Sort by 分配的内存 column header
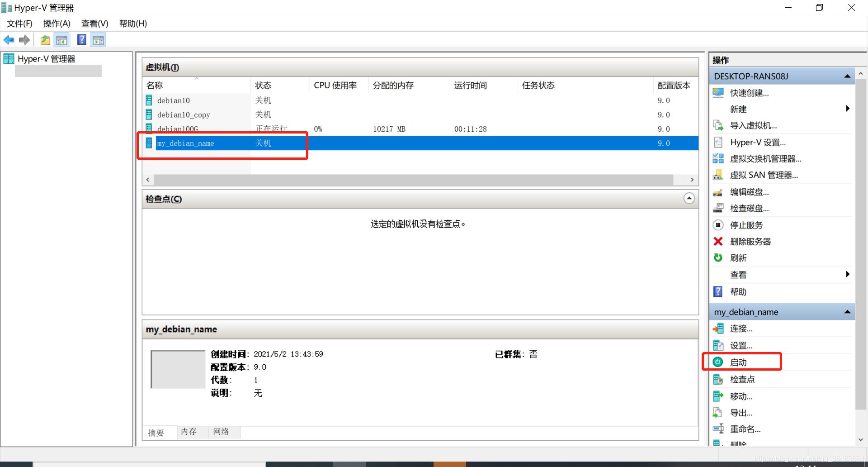Image resolution: width=868 pixels, height=467 pixels. pos(409,85)
